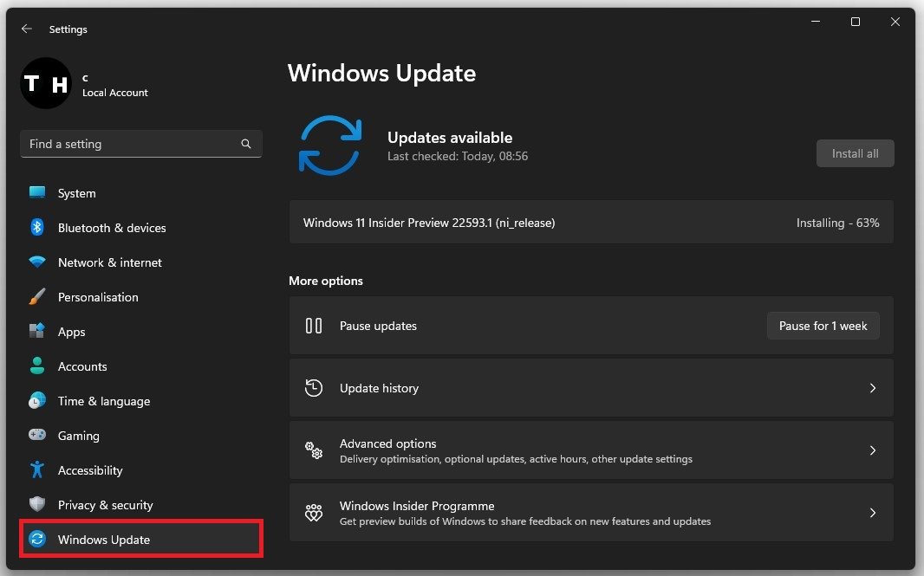Click the search magnifier icon

tap(245, 144)
